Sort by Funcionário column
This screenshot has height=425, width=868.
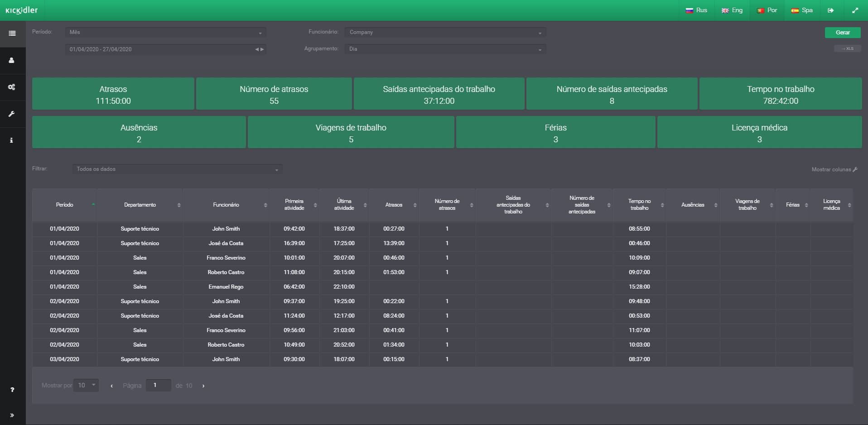tap(226, 205)
